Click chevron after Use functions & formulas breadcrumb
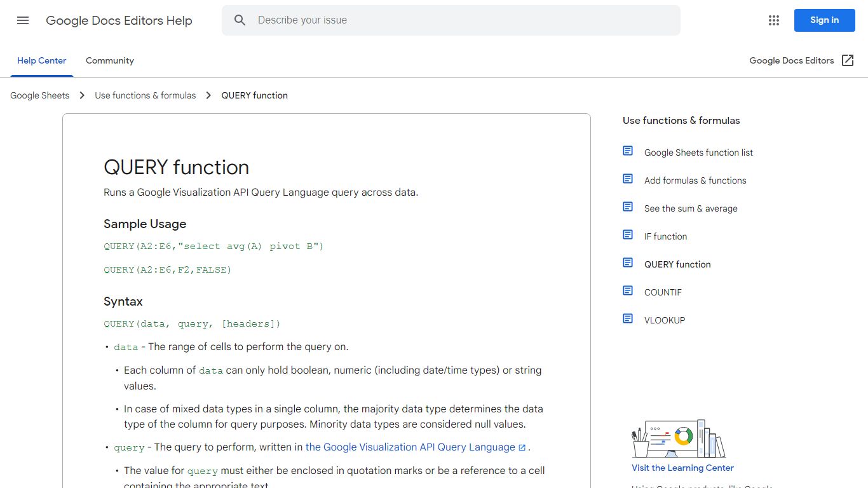 pyautogui.click(x=208, y=95)
